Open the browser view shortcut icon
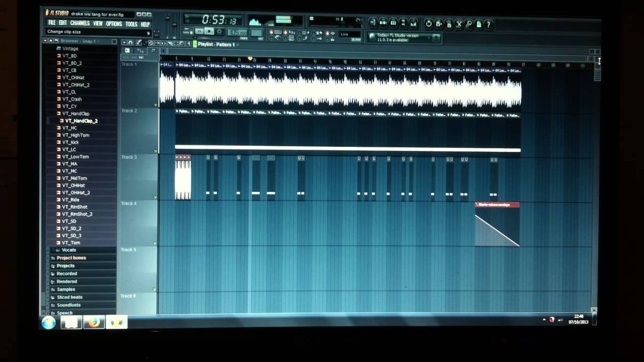644x362 pixels. [403, 23]
